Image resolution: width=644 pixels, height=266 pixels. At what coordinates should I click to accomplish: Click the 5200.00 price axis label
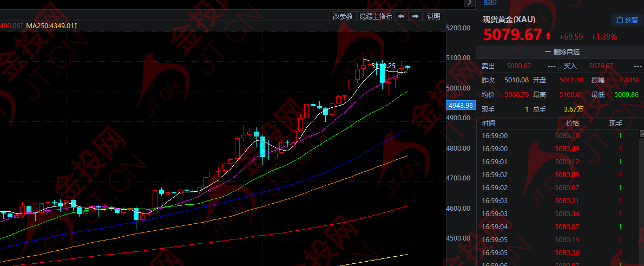(x=459, y=28)
